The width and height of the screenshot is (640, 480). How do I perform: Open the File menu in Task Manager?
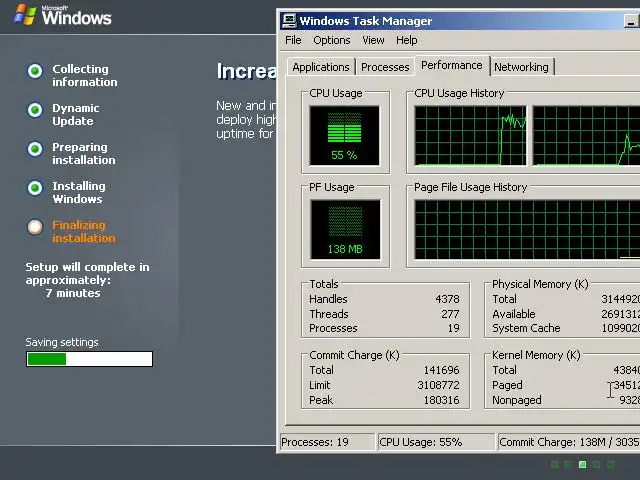(293, 40)
